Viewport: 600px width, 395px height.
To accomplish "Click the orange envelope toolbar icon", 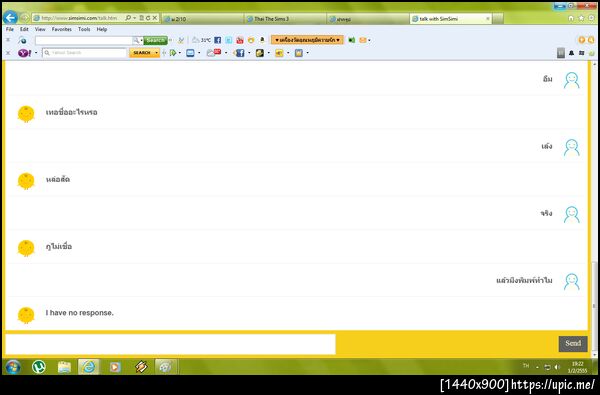I will 362,40.
